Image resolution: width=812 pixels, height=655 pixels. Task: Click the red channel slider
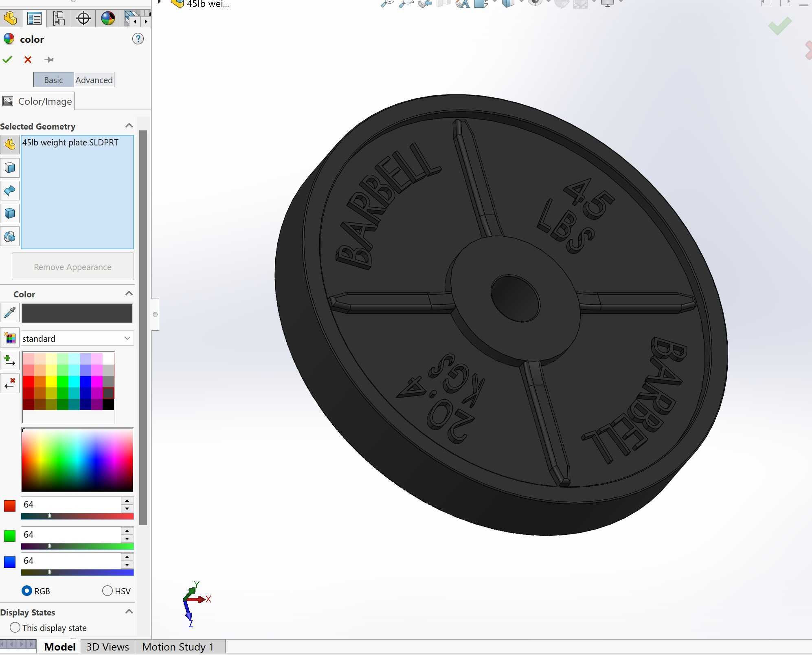pyautogui.click(x=77, y=516)
